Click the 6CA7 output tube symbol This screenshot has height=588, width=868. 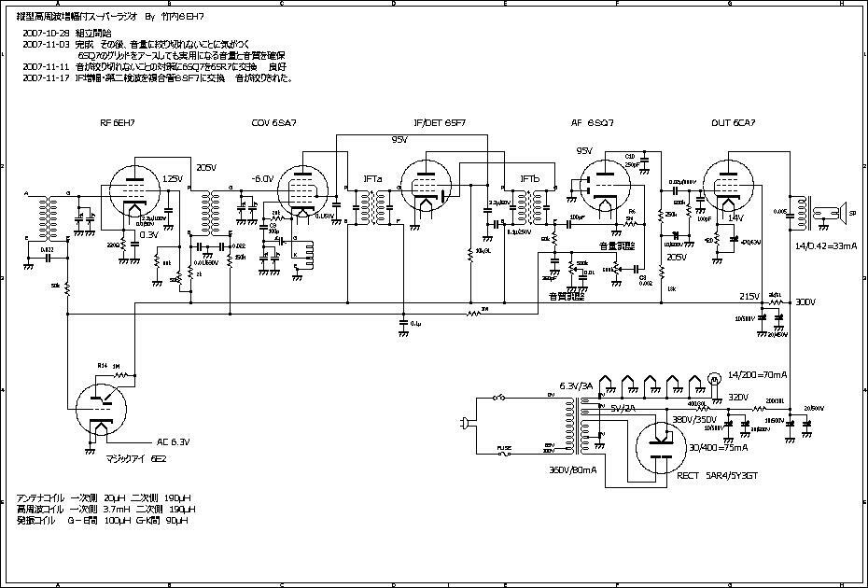729,186
